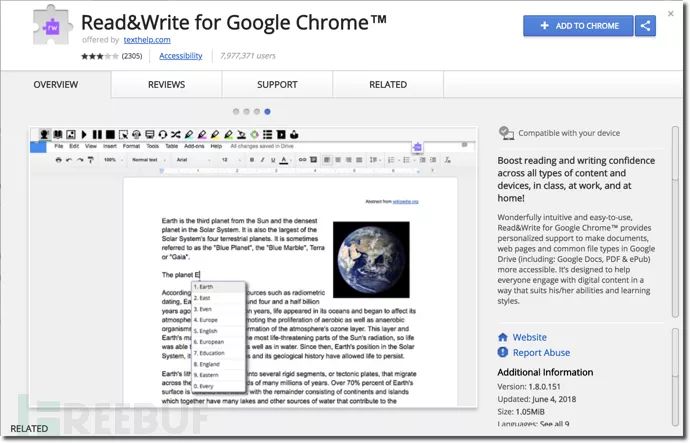The image size is (690, 443).
Task: Open the Read&Write dictionary book icon
Action: 58,134
